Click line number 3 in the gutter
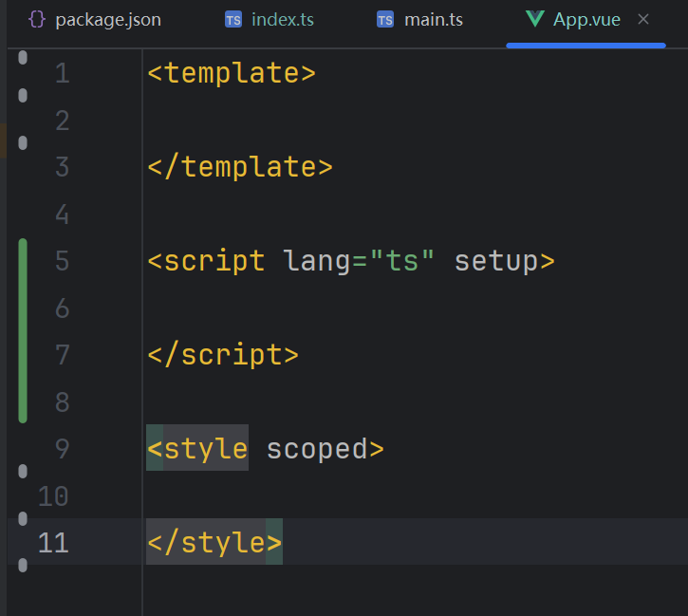The height and width of the screenshot is (616, 688). (x=63, y=167)
